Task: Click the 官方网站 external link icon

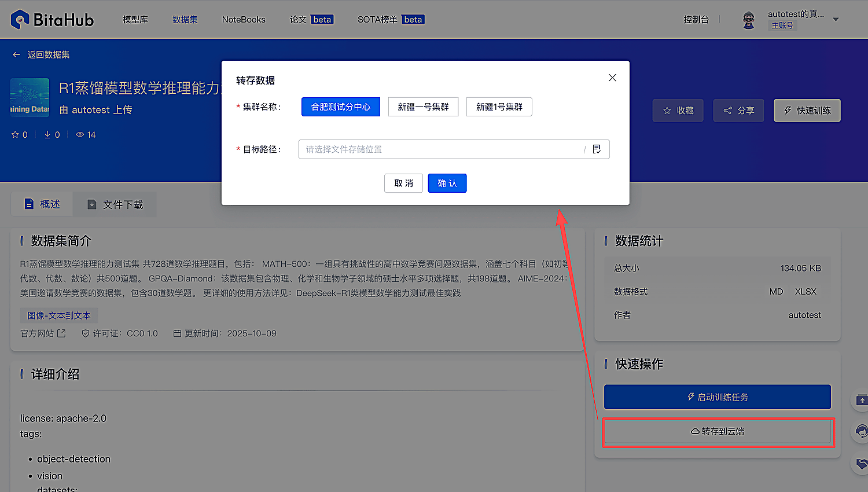Action: [x=61, y=333]
